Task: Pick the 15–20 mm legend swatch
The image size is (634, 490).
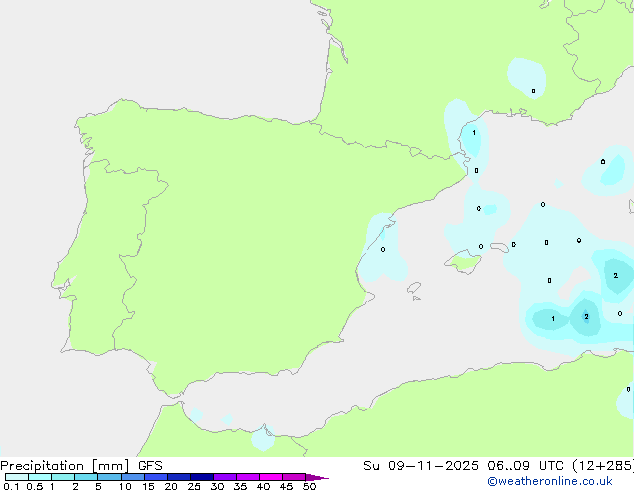Action: coord(156,477)
